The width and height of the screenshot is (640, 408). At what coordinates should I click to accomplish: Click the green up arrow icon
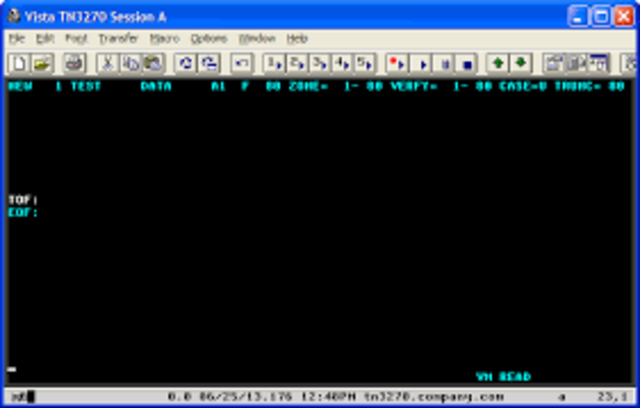pos(498,63)
